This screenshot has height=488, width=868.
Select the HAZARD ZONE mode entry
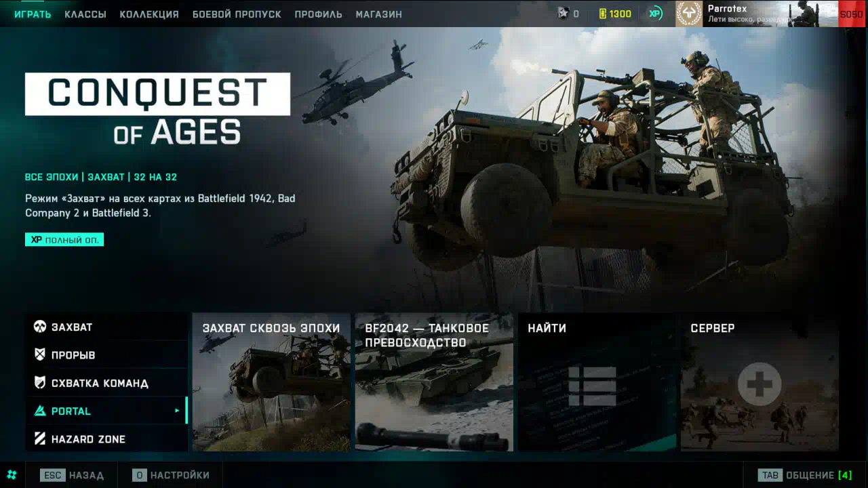tap(106, 439)
